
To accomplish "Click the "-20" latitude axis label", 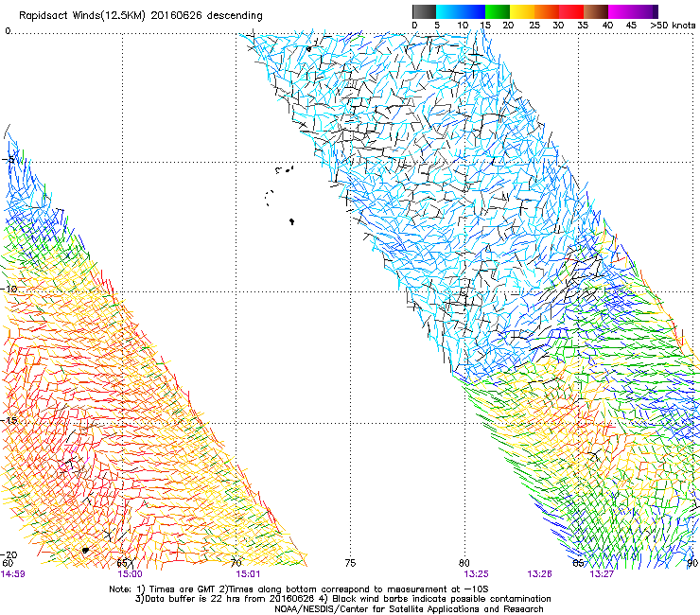I will (x=9, y=555).
